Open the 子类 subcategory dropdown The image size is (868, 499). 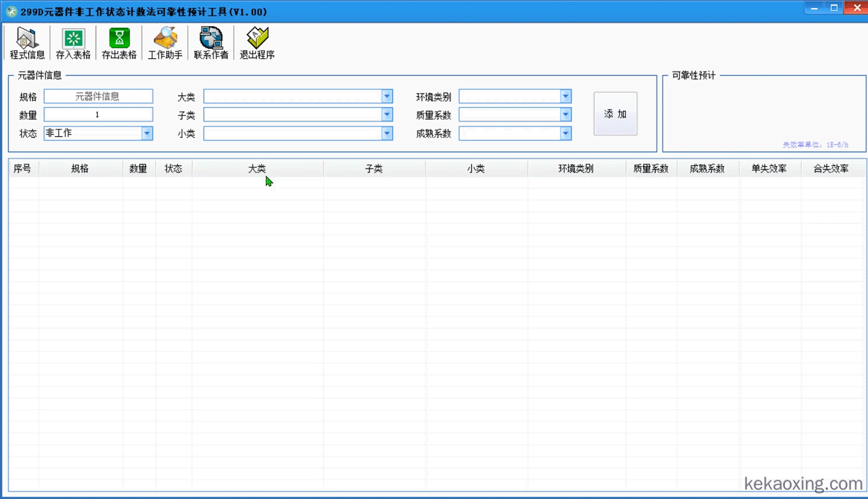[387, 115]
